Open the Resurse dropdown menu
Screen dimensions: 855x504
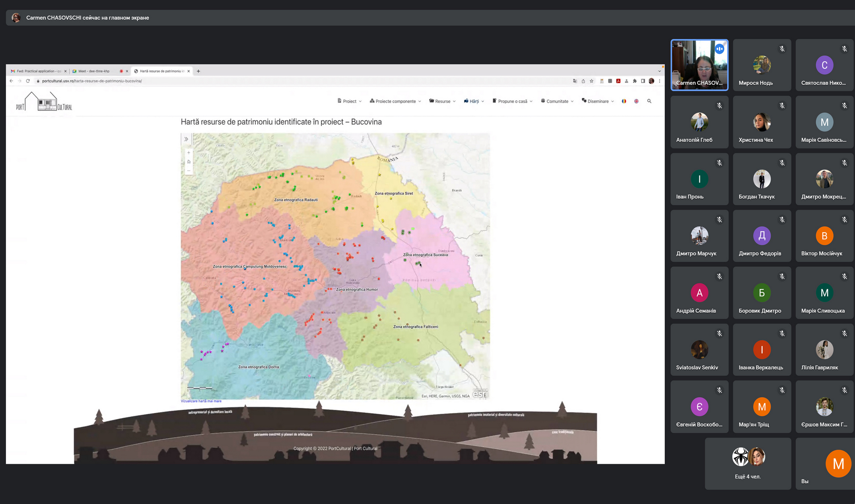[442, 101]
